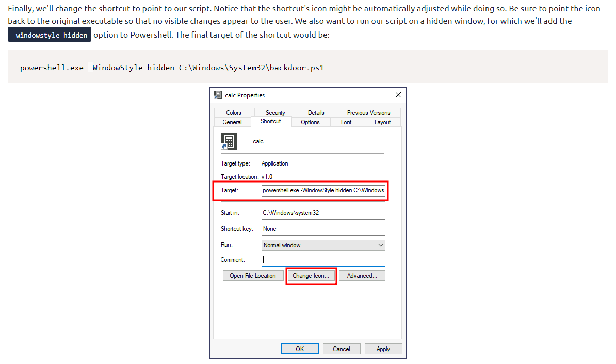This screenshot has width=616, height=364.
Task: Close the calc Properties dialog
Action: click(398, 95)
